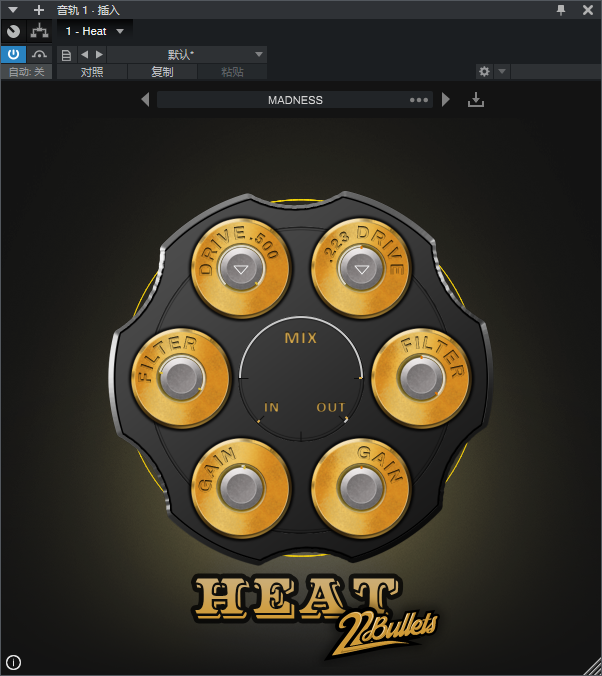Open the window menu triangle at top-left

click(x=13, y=9)
